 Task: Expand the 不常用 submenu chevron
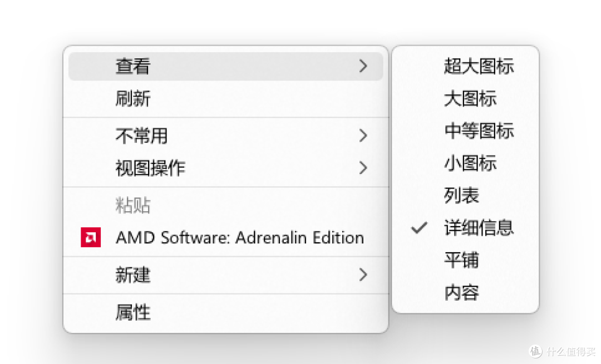(363, 136)
